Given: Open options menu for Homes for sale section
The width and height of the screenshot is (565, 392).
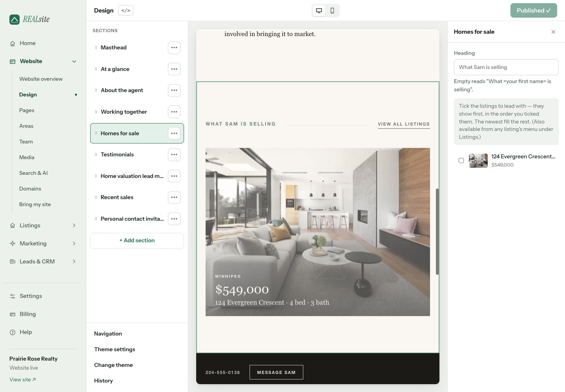Looking at the screenshot, I should click(x=174, y=133).
